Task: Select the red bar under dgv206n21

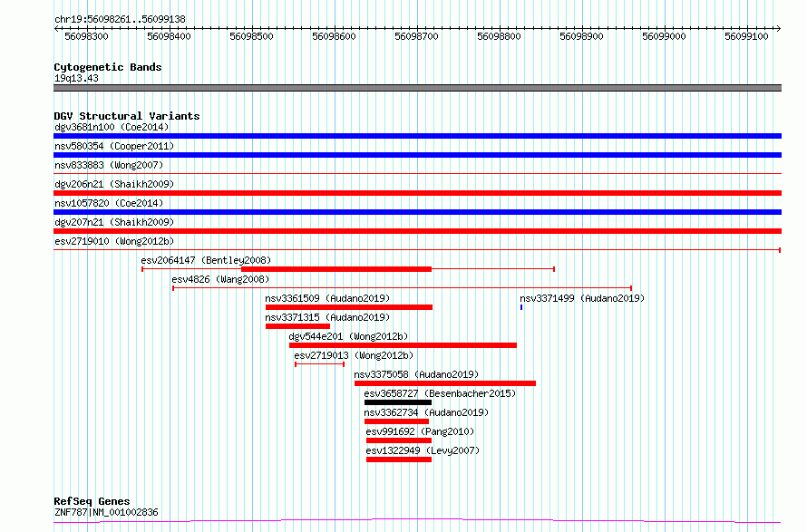Action: pos(417,193)
